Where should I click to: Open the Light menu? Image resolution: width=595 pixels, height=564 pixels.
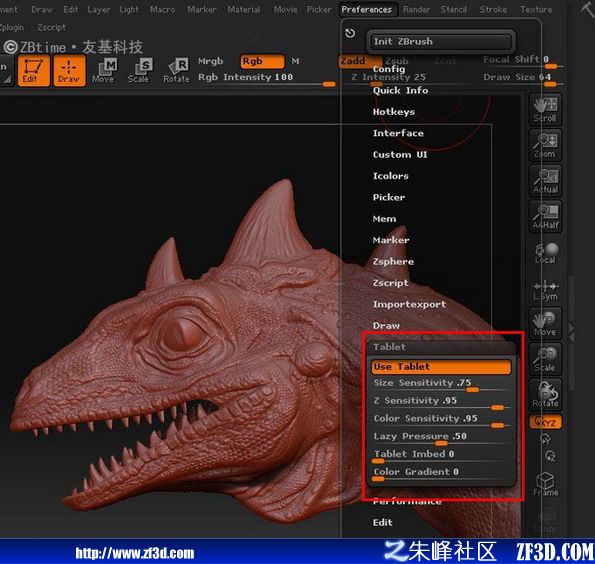pos(129,9)
